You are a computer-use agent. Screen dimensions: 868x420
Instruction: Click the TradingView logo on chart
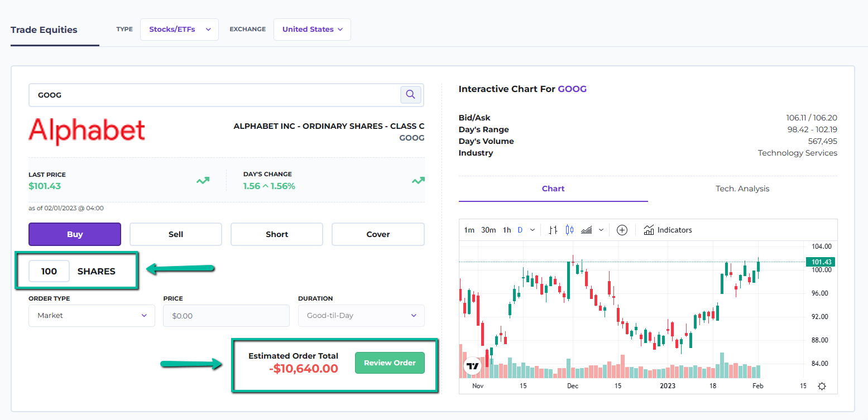click(473, 366)
